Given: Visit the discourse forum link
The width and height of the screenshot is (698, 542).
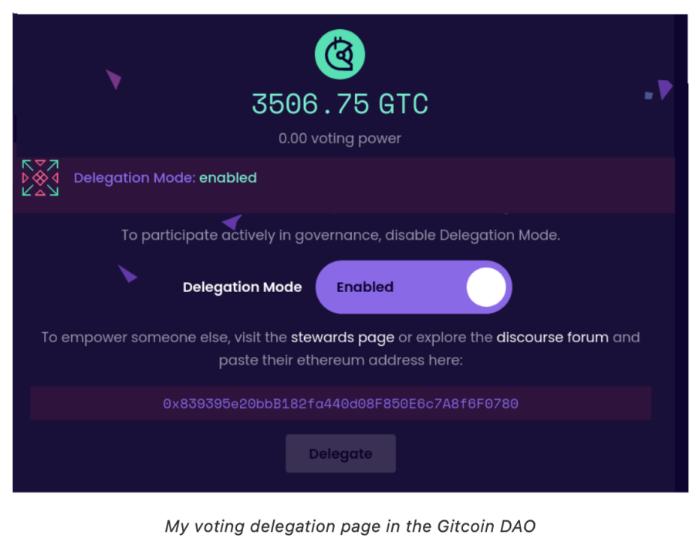Looking at the screenshot, I should coord(552,337).
